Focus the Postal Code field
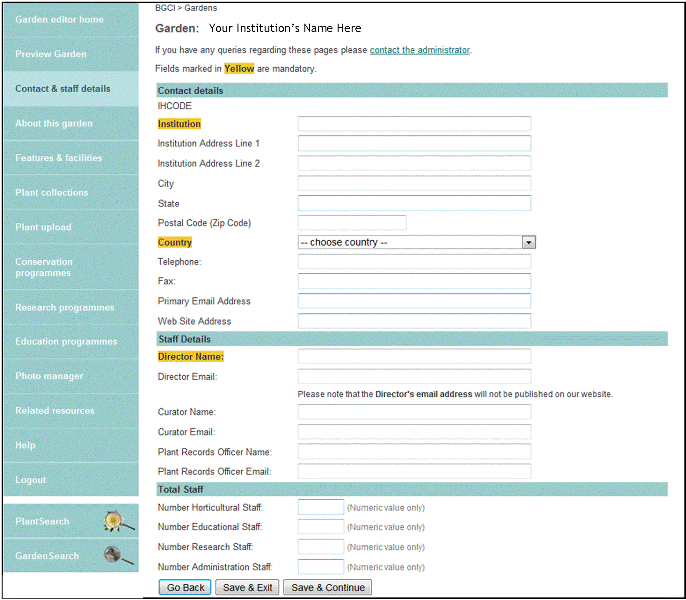 click(x=352, y=223)
